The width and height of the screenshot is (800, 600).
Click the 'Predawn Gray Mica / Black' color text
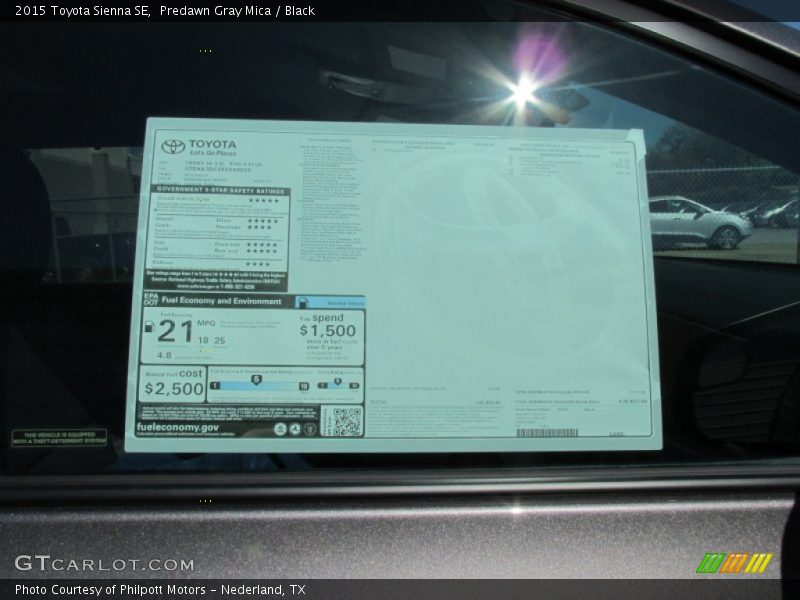(237, 11)
